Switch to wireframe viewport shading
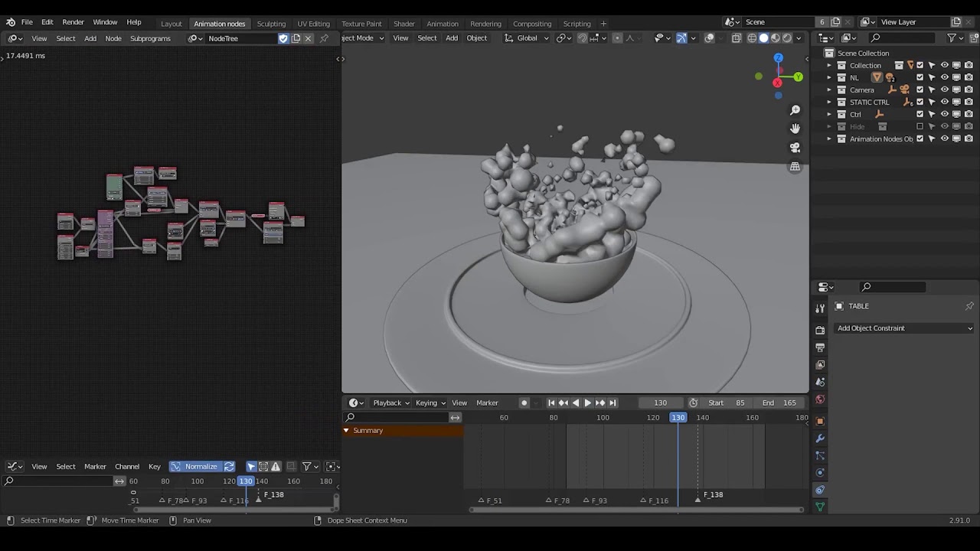This screenshot has width=980, height=551. pyautogui.click(x=752, y=37)
